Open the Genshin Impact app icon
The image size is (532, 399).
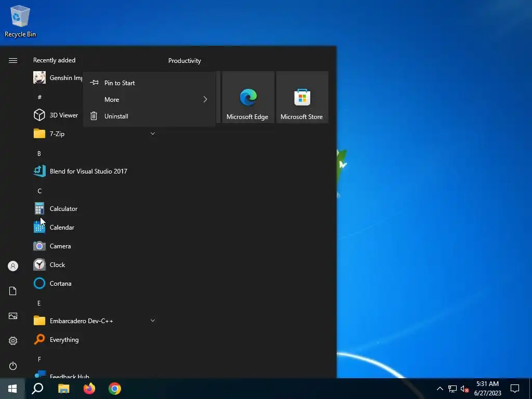(x=39, y=78)
